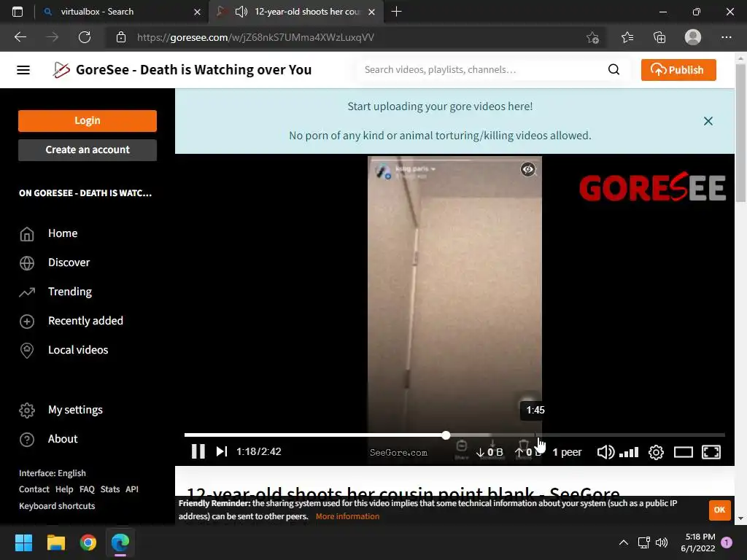
Task: Click OK on the Friendly Reminder notice
Action: coord(719,510)
